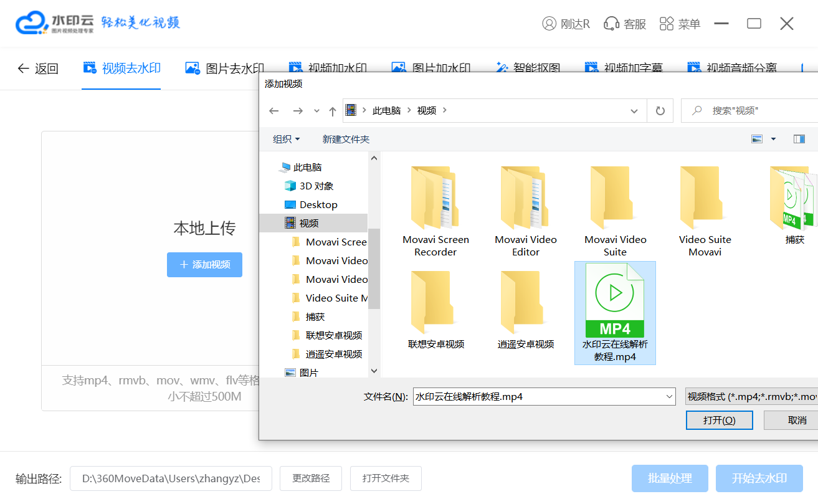The image size is (818, 504).
Task: Switch to 视频去水印 tab
Action: tap(121, 68)
